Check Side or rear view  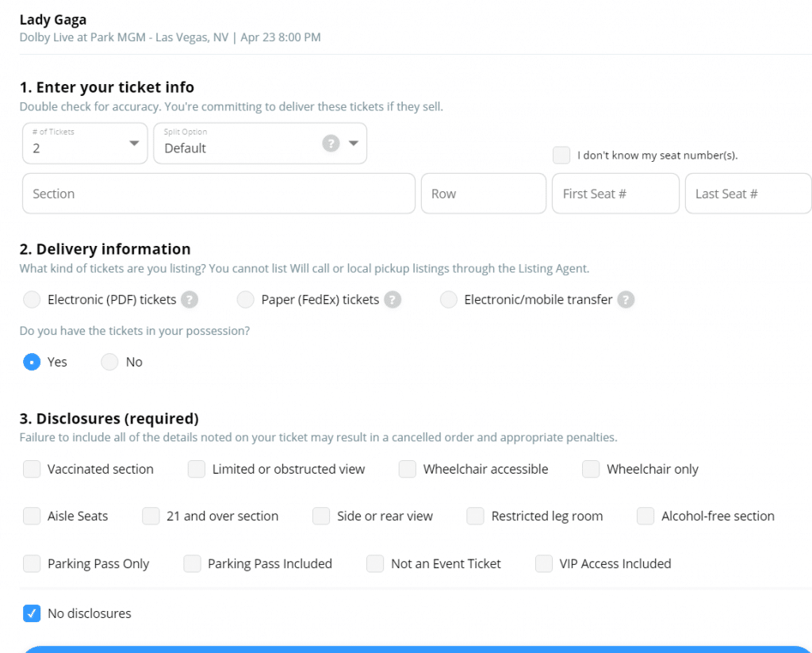tap(321, 517)
